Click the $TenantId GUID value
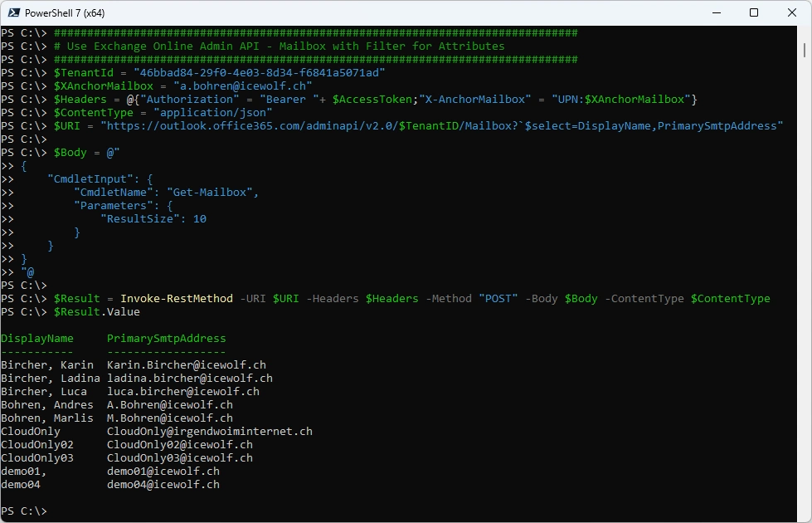 coord(259,73)
